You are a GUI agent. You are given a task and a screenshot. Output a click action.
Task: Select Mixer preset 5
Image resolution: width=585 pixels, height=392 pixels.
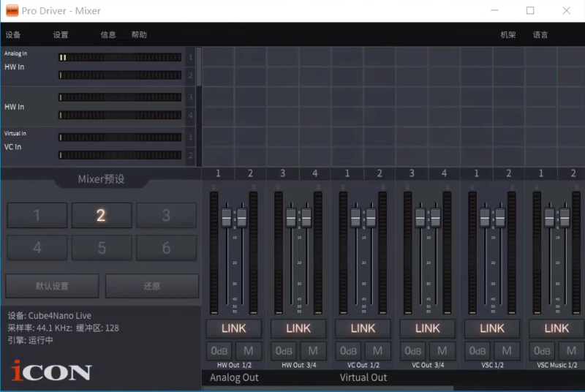coord(101,248)
